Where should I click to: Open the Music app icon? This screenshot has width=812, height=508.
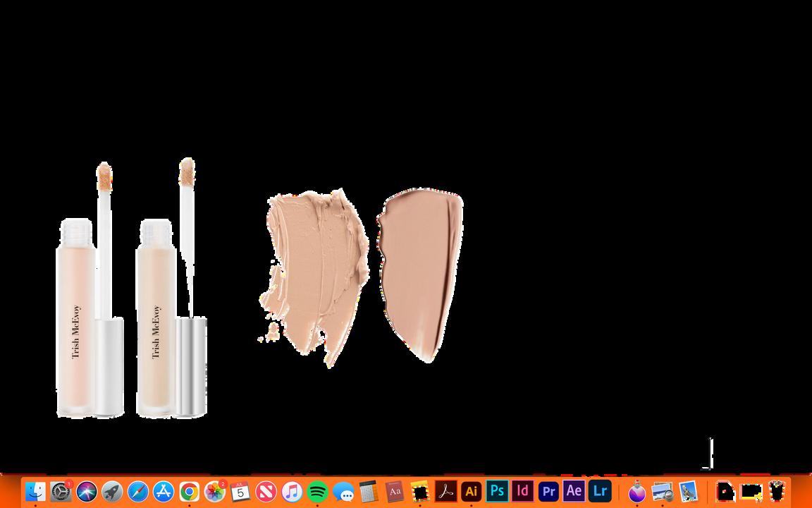click(x=292, y=491)
